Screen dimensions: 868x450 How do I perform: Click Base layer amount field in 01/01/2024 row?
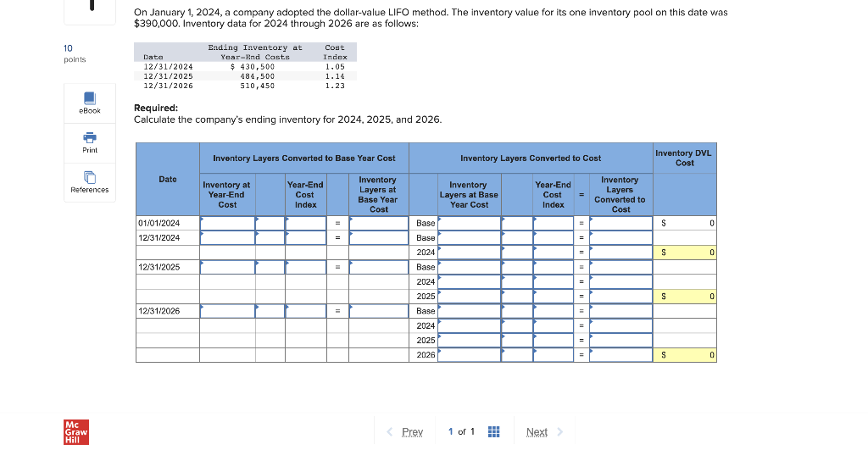470,223
